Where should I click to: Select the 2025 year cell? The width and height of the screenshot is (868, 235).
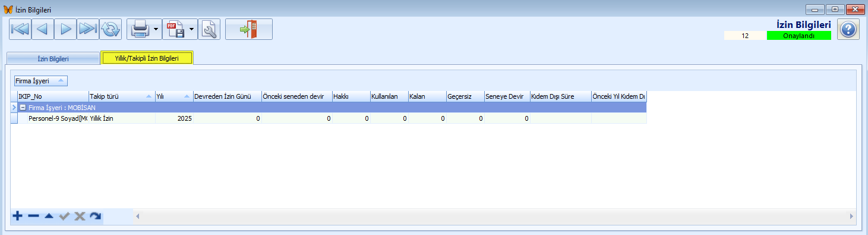click(173, 119)
